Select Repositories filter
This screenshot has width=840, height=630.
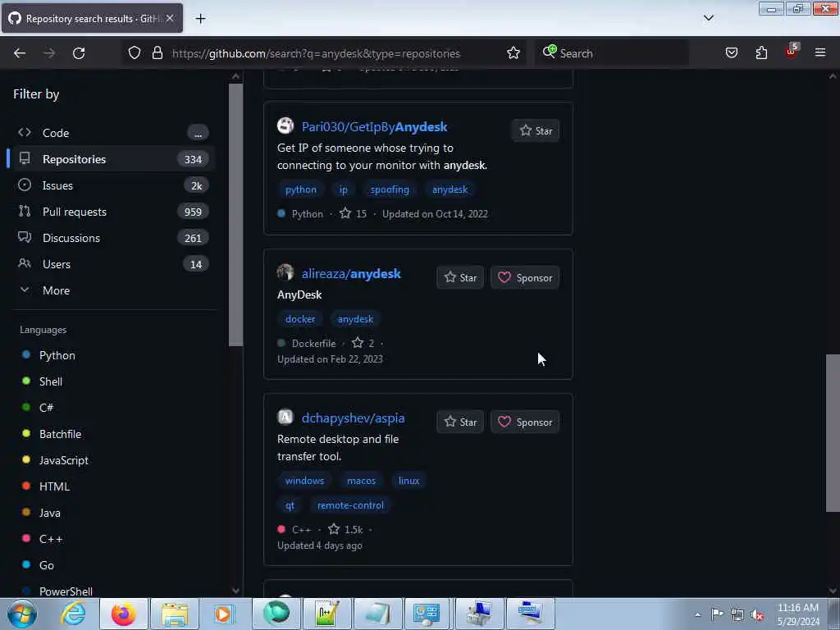[112, 159]
